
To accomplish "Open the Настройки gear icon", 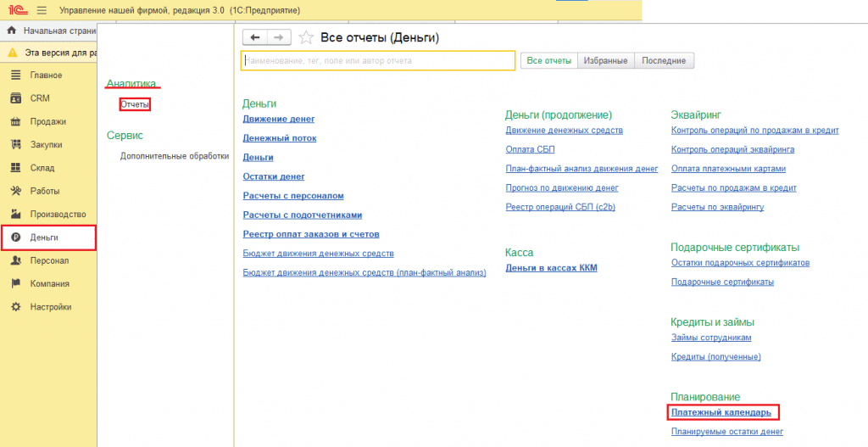I will click(x=15, y=307).
